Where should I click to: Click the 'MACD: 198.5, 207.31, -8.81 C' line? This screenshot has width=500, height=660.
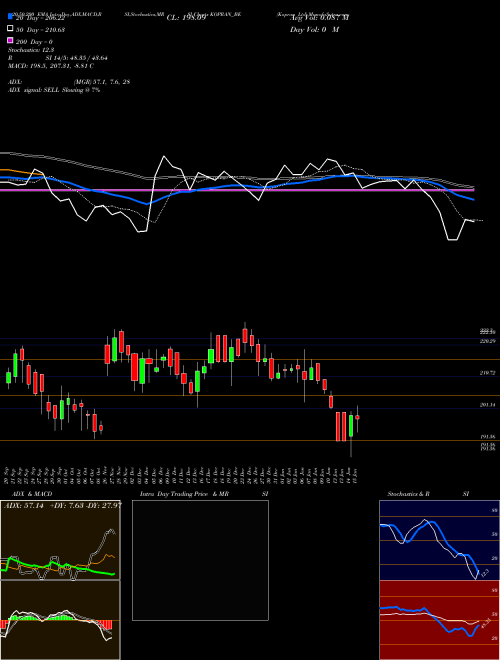(x=51, y=66)
